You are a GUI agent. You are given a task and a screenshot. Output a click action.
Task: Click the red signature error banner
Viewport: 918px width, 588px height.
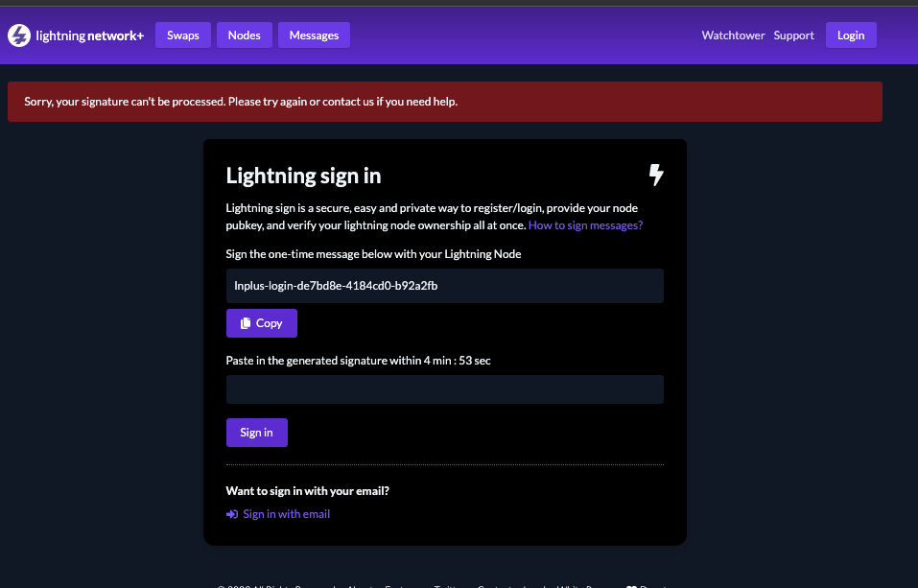coord(444,102)
